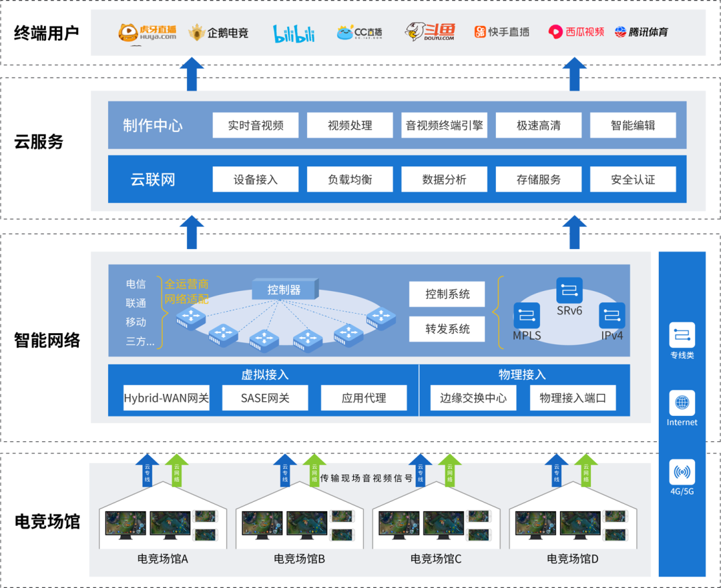The height and width of the screenshot is (588, 721).
Task: Click the SRv6 router icon
Action: (569, 290)
